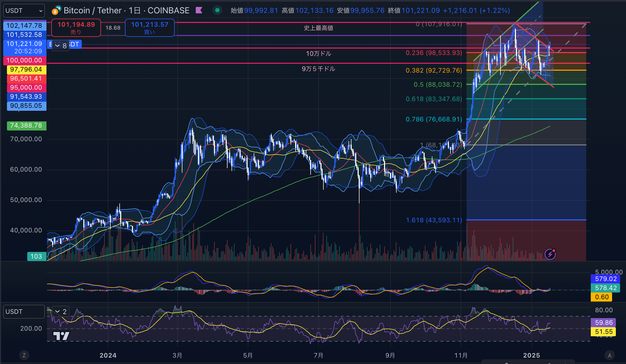This screenshot has height=364, width=626.
Task: Click the 18.68 spread value
Action: coord(113,28)
